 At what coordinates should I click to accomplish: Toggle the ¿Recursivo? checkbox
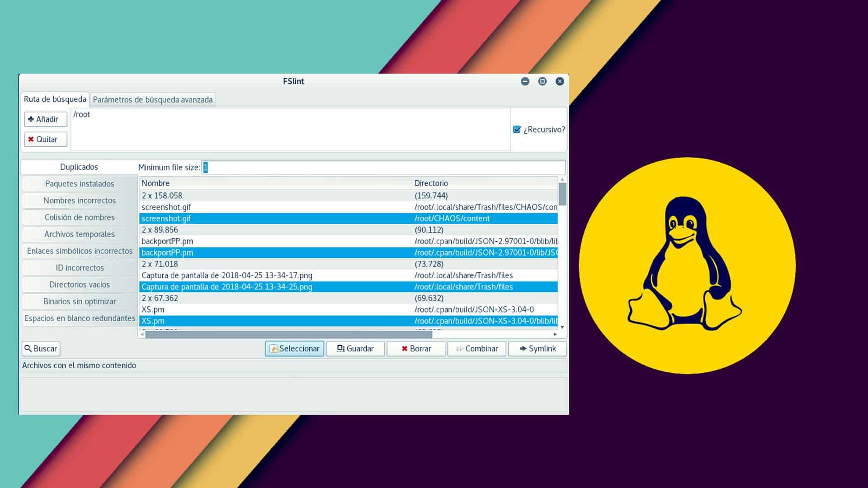517,129
